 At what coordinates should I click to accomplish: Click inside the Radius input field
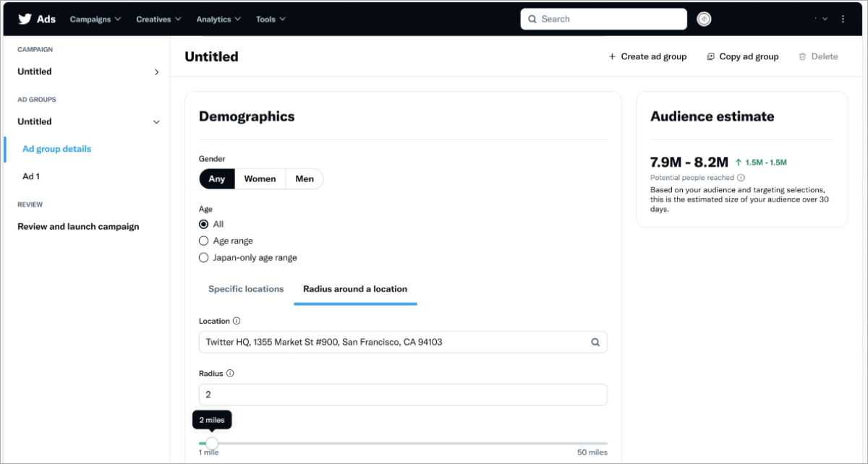click(402, 394)
